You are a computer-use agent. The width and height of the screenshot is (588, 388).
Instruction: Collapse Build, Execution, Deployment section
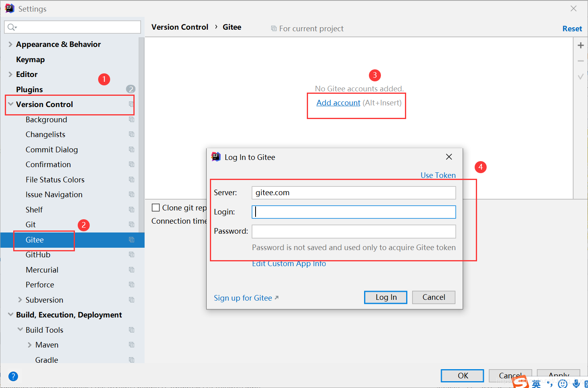tap(10, 315)
